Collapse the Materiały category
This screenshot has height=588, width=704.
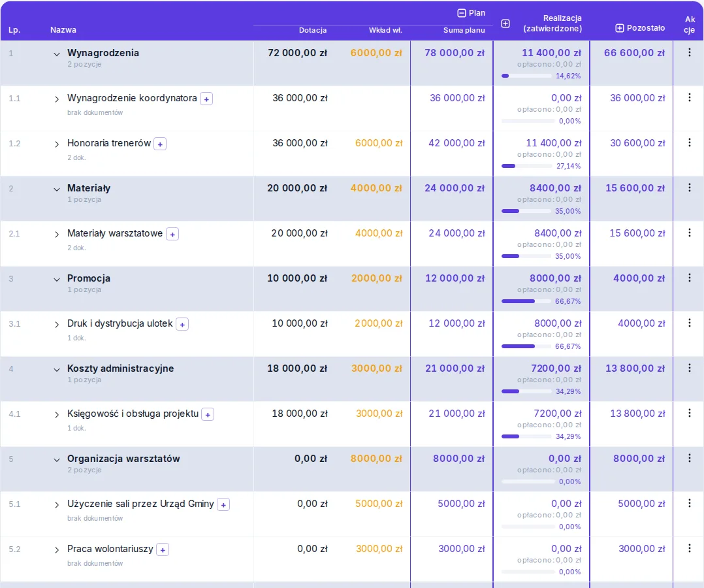[x=57, y=189]
